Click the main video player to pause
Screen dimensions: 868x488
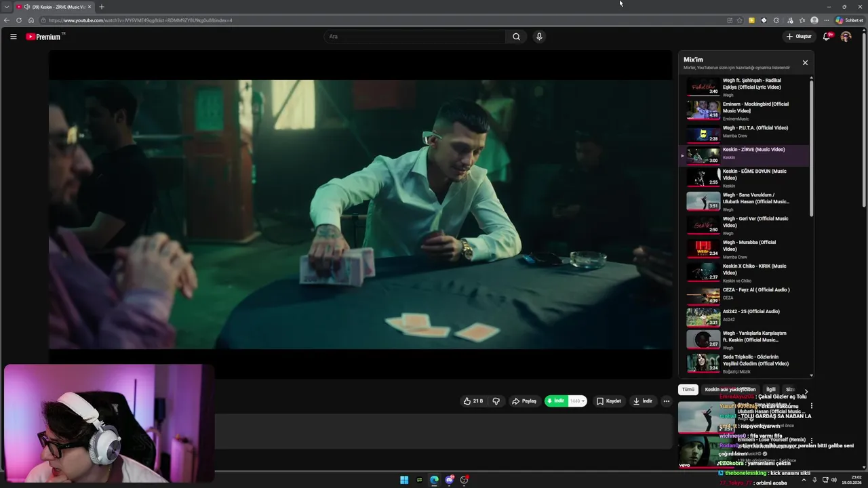click(360, 214)
